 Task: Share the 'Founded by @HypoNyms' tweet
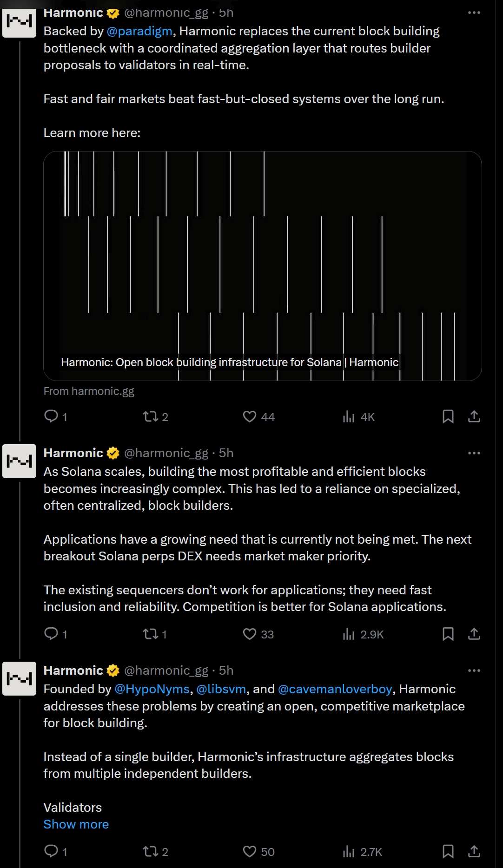pos(474,851)
